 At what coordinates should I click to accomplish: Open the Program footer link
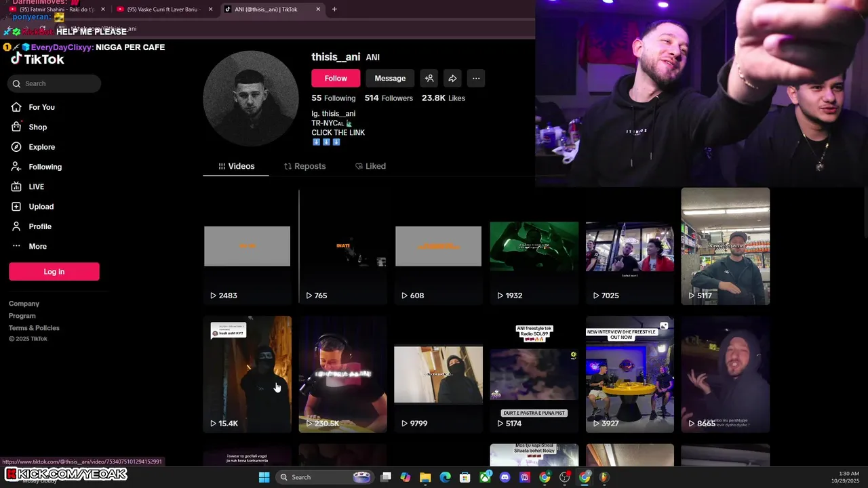pyautogui.click(x=22, y=316)
